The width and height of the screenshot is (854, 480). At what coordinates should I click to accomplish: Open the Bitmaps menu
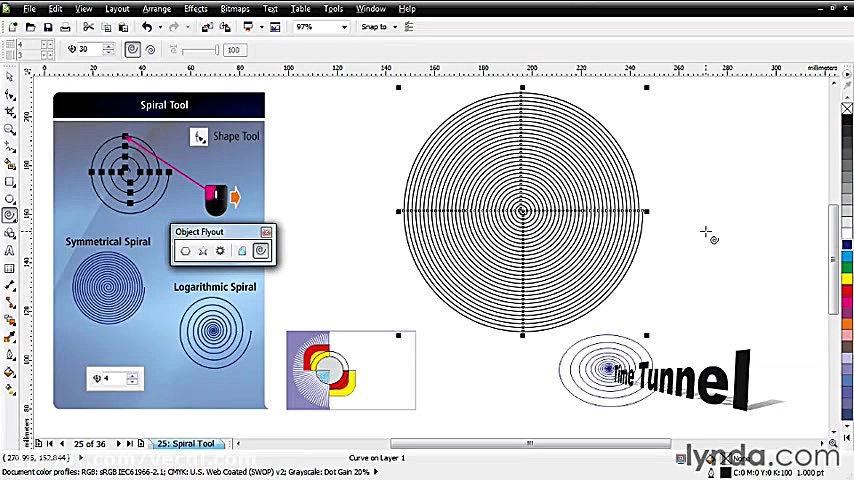(x=235, y=9)
